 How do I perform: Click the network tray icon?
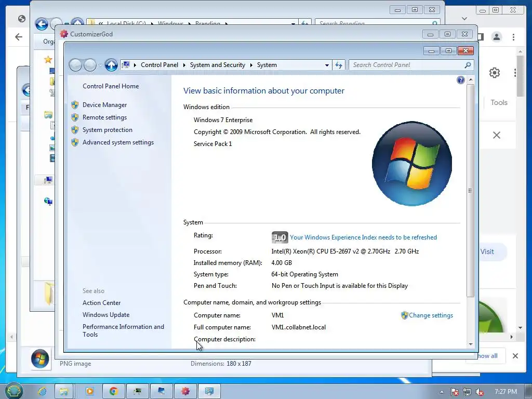467,392
